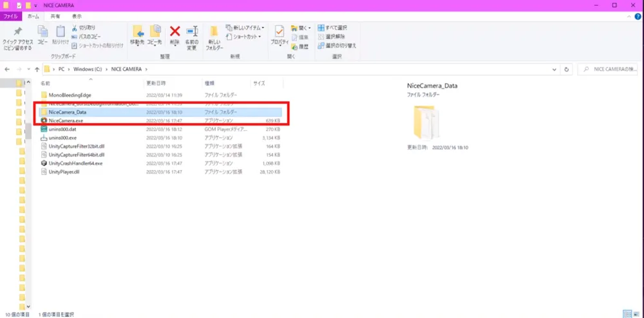
Task: Click the 貼り付け (Paste) ribbon icon
Action: point(61,32)
